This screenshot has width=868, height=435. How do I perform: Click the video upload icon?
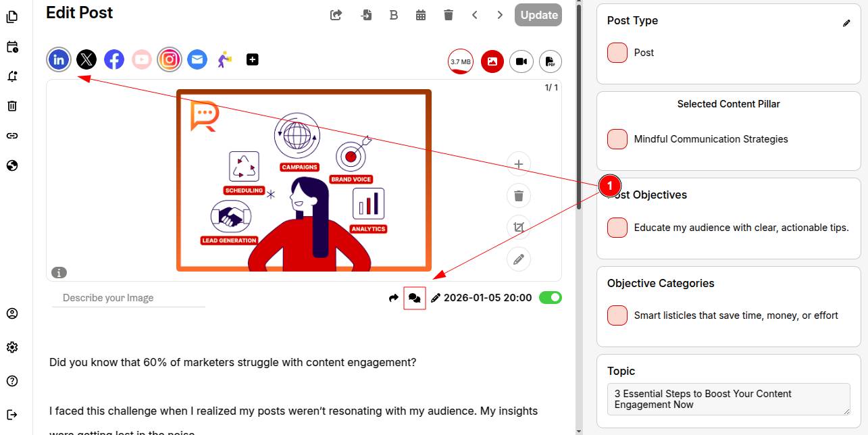(521, 61)
